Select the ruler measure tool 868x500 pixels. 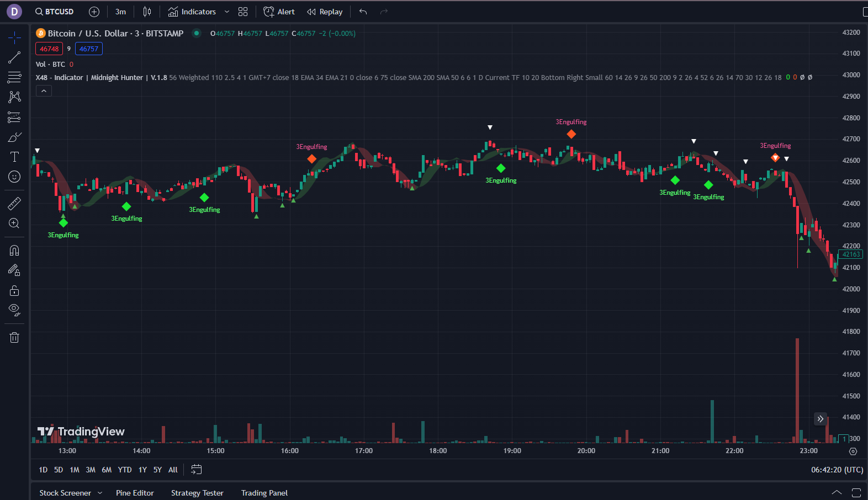coord(14,204)
